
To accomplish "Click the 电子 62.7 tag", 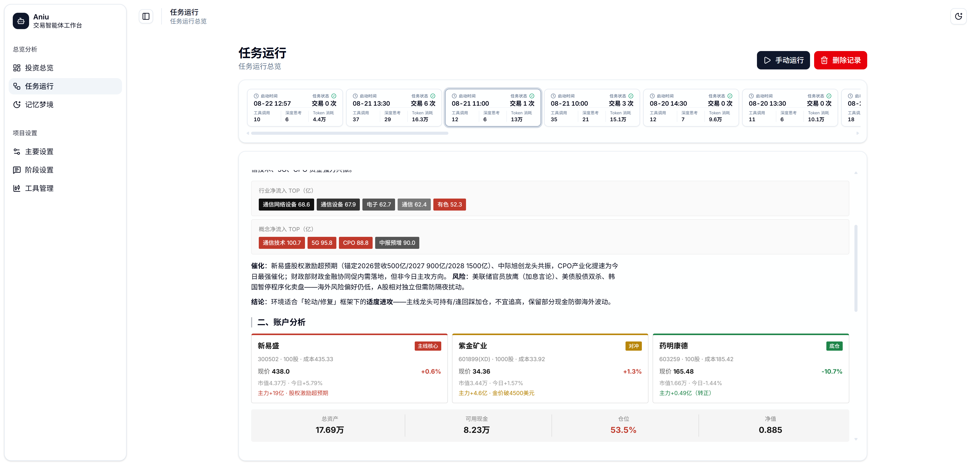I will [378, 204].
